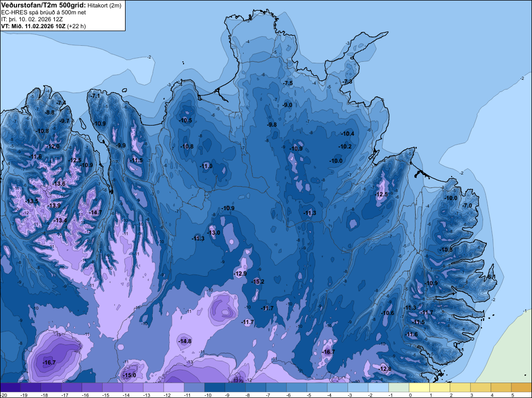The width and height of the screenshot is (532, 398).
Task: Click the '-14' tick label on the color scale
Action: click(x=126, y=395)
